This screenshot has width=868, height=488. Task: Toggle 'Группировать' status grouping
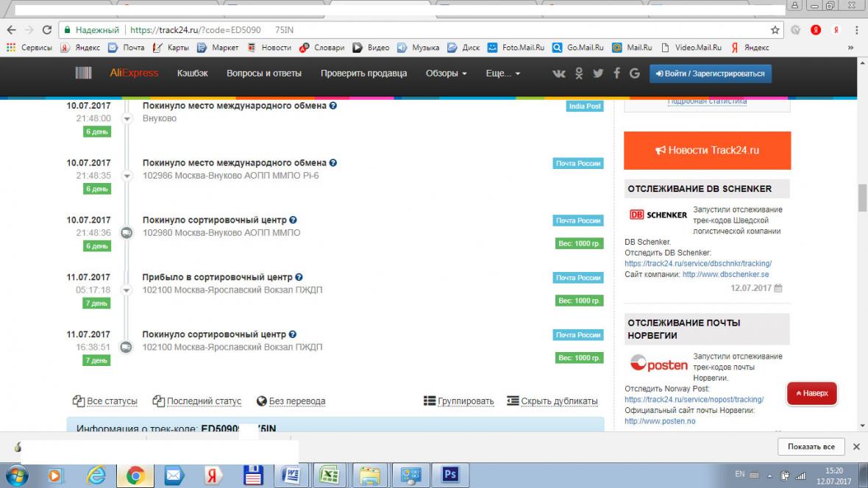point(459,401)
